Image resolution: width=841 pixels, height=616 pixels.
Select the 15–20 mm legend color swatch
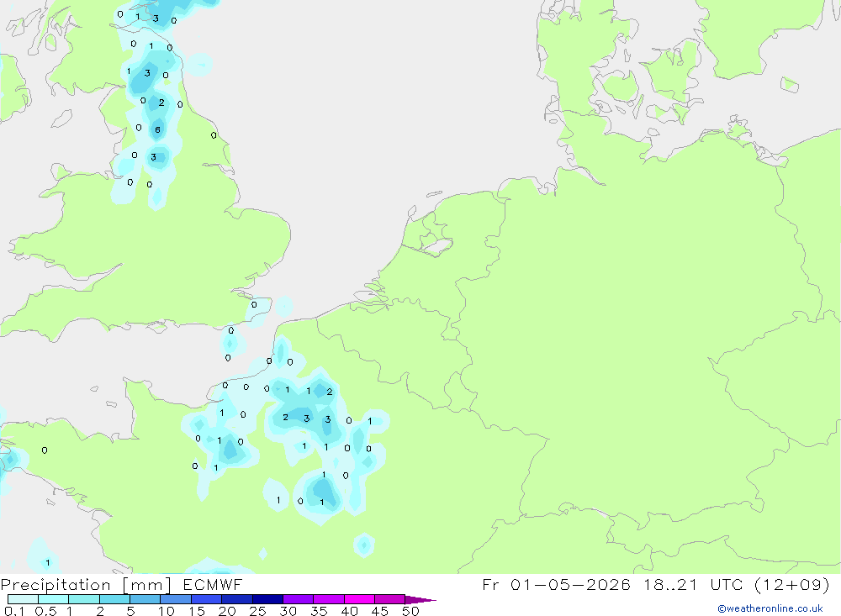pos(207,599)
